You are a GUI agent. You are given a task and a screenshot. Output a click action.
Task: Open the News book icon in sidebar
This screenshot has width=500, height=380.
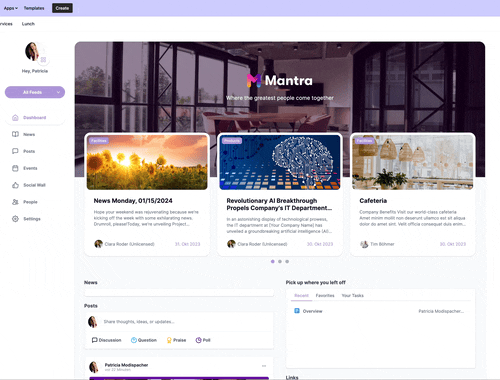[x=15, y=134]
